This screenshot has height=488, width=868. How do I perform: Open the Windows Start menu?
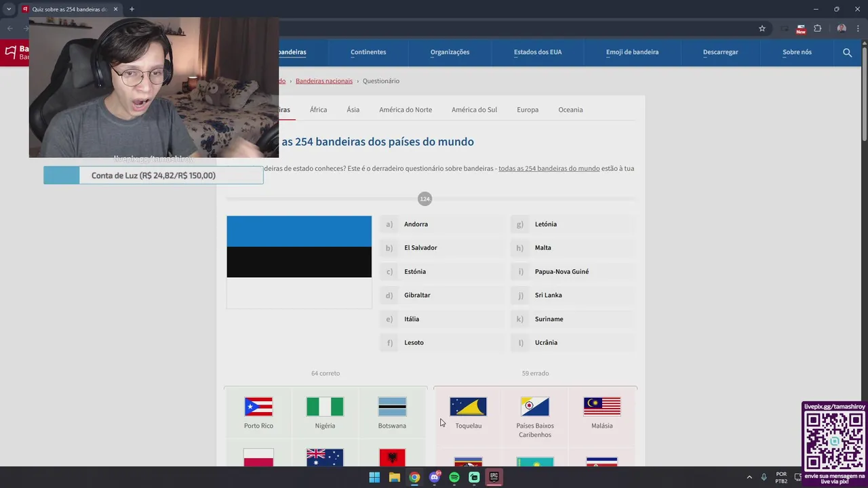pos(374,477)
